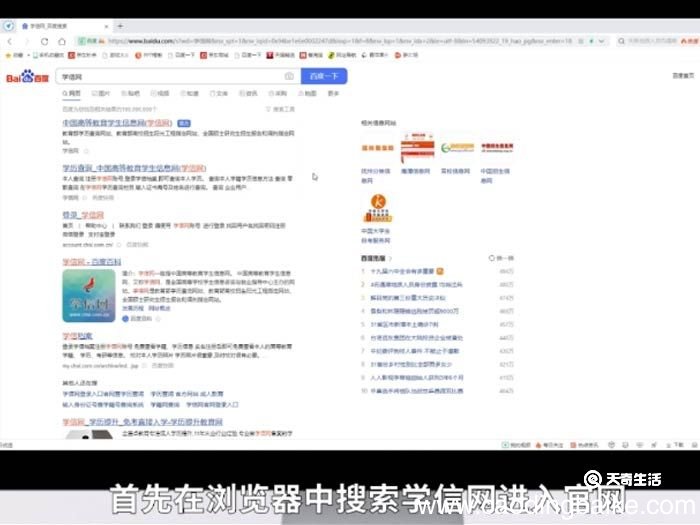Open the 学历查询_中国高等教育学生信息网 result
Viewport: 700px width, 525px height.
point(134,168)
